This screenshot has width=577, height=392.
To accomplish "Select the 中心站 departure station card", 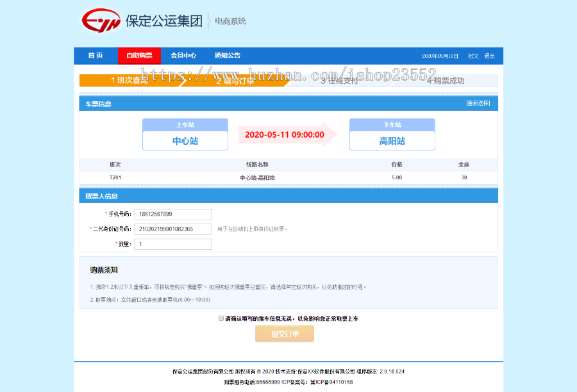I will click(x=185, y=140).
